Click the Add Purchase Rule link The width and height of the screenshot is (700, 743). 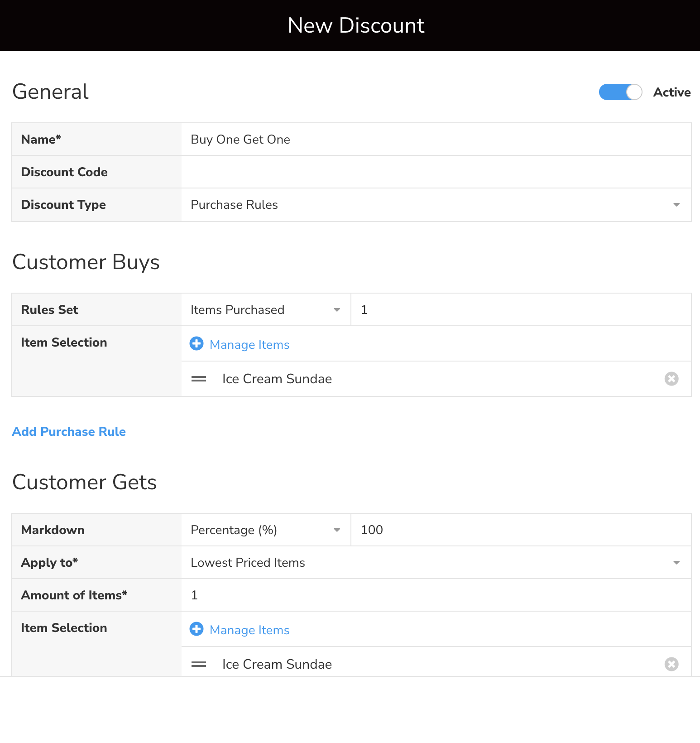69,431
